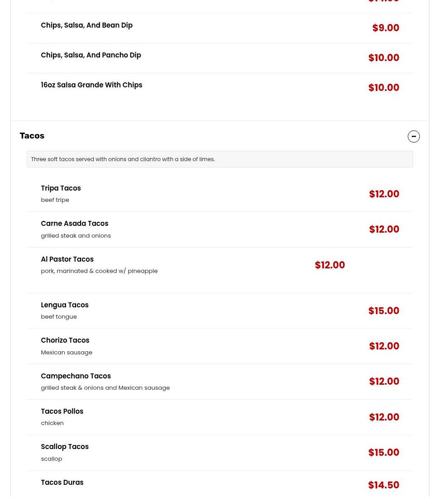Select Tacos Pollos item
The width and height of the screenshot is (448, 497).
click(62, 411)
